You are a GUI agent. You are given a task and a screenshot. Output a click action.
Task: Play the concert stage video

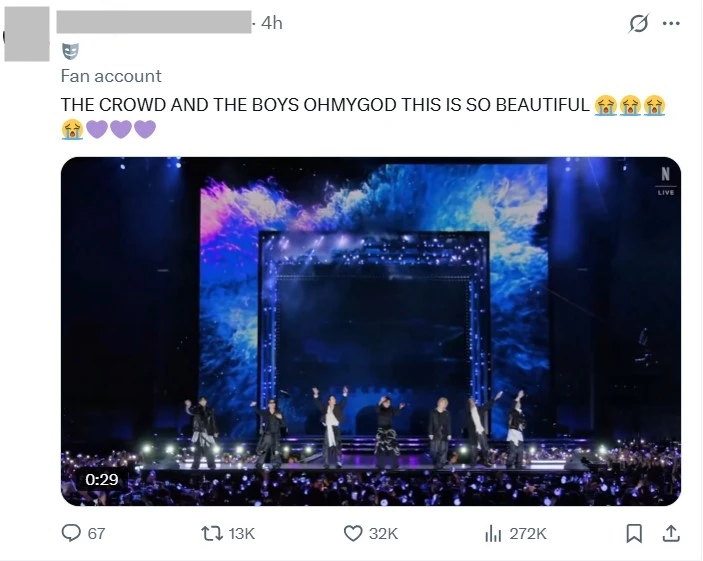(370, 330)
